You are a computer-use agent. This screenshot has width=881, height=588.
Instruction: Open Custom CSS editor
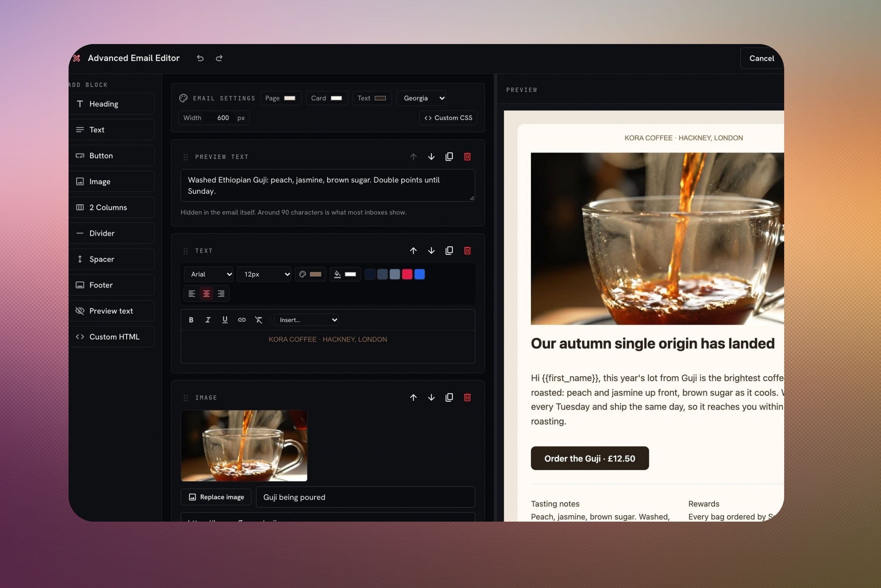tap(448, 118)
